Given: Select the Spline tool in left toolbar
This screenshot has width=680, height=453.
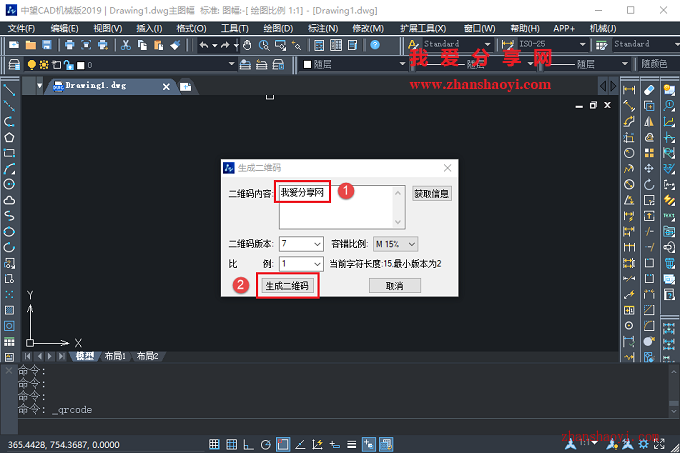Looking at the screenshot, I should pos(9,216).
